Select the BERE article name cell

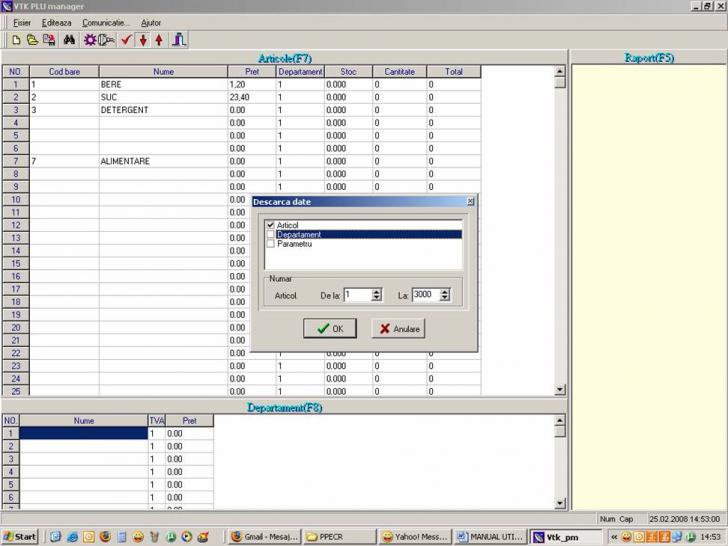coord(163,84)
